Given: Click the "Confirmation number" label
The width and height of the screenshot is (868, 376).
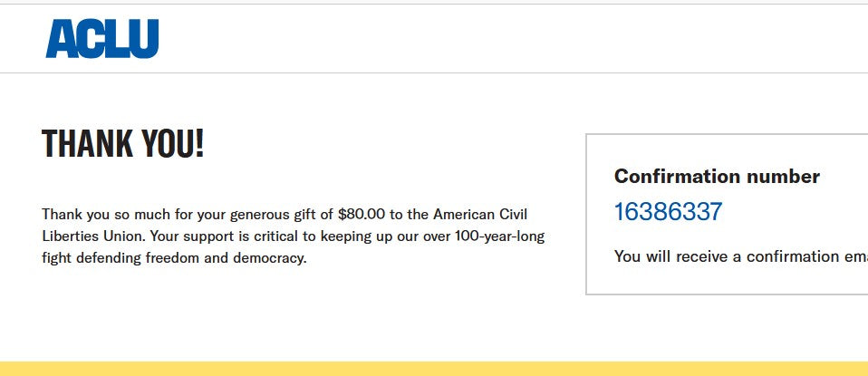Looking at the screenshot, I should click(x=717, y=177).
